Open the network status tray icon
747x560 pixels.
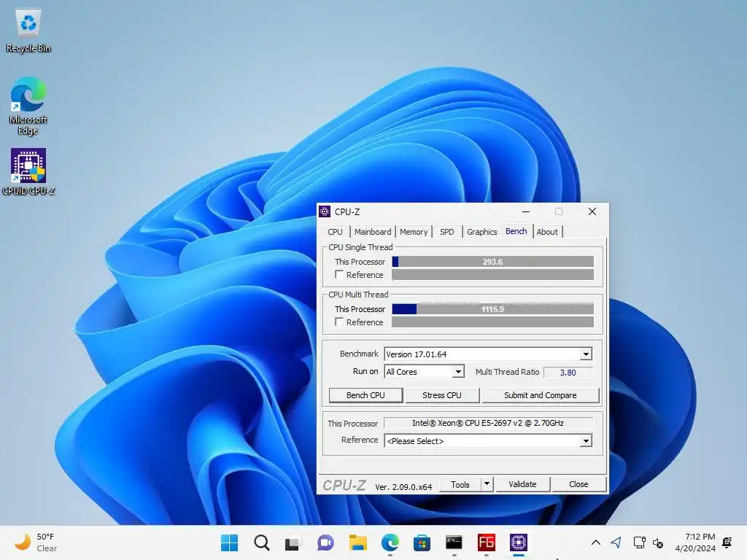pos(639,542)
